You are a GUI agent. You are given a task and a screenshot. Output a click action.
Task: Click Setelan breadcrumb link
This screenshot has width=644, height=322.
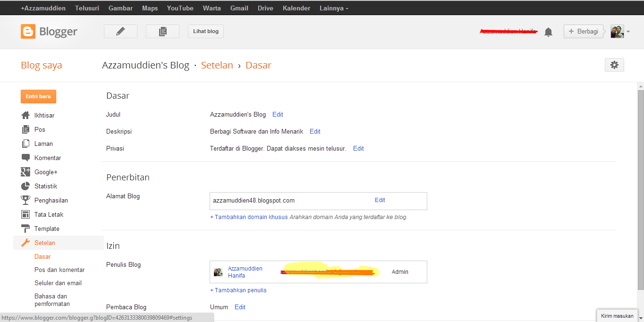click(217, 65)
